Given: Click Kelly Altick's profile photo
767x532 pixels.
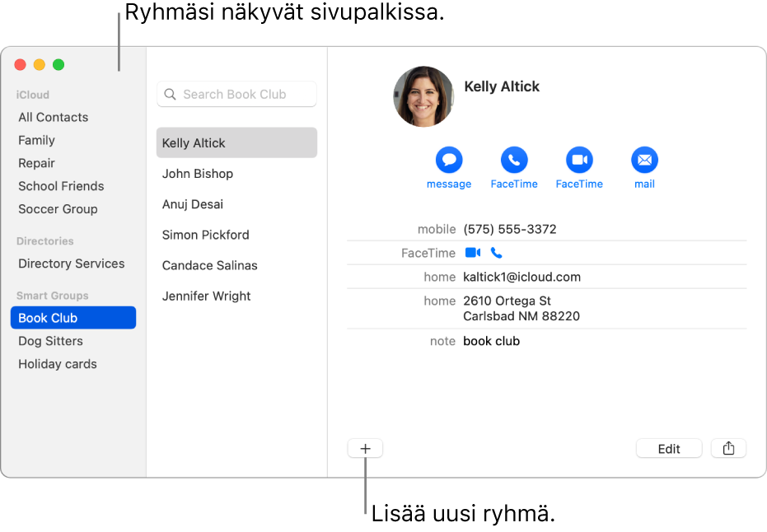Looking at the screenshot, I should (423, 96).
